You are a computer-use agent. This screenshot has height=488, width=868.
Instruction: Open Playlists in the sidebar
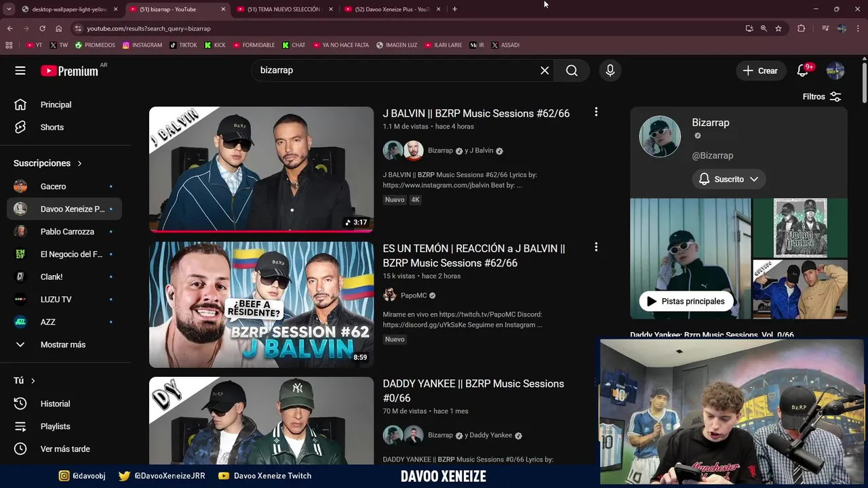pos(64,426)
